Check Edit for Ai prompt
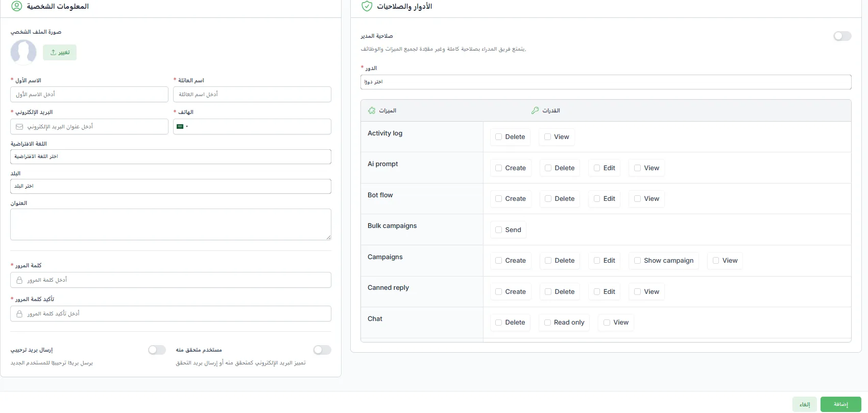This screenshot has height=413, width=868. click(x=596, y=168)
